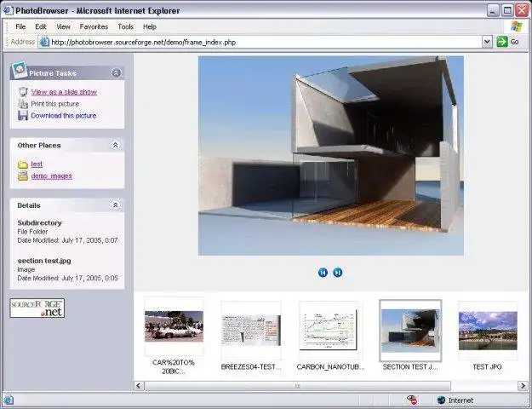The image size is (532, 409).
Task: Click the section test.jpg filename in Details
Action: tap(44, 261)
